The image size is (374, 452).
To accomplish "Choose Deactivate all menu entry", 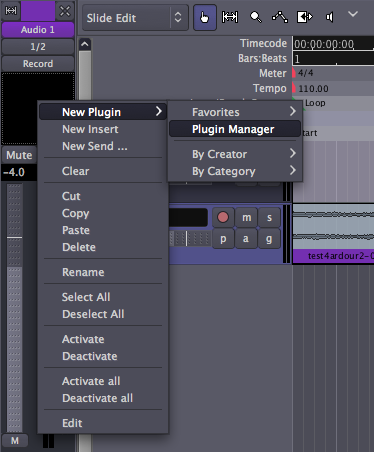I will pos(103,398).
